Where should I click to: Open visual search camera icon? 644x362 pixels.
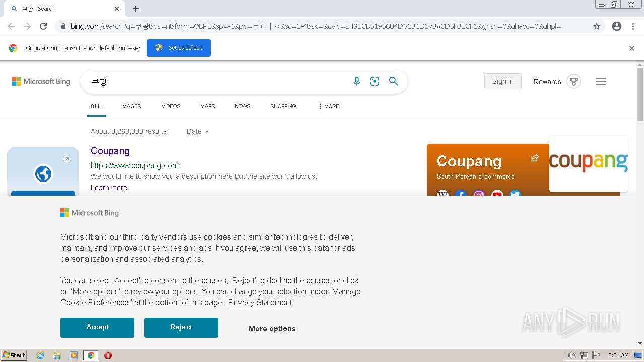375,81
